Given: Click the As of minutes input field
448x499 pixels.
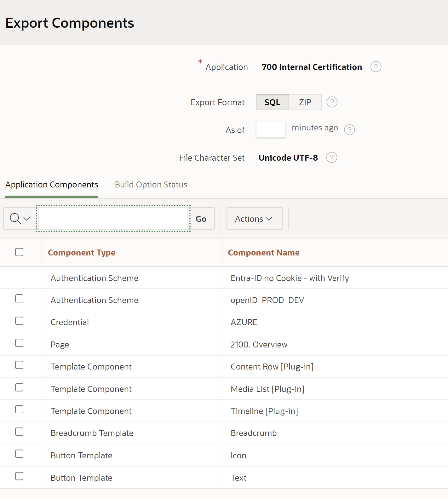Looking at the screenshot, I should [271, 130].
